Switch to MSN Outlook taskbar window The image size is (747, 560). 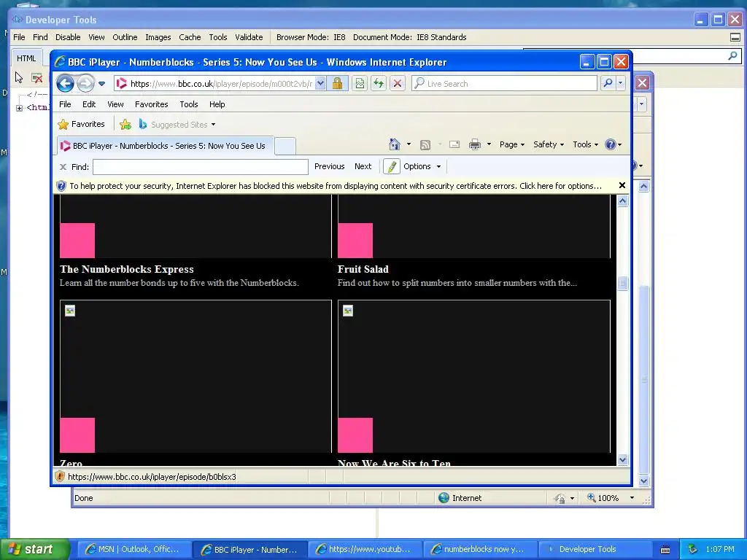(134, 549)
